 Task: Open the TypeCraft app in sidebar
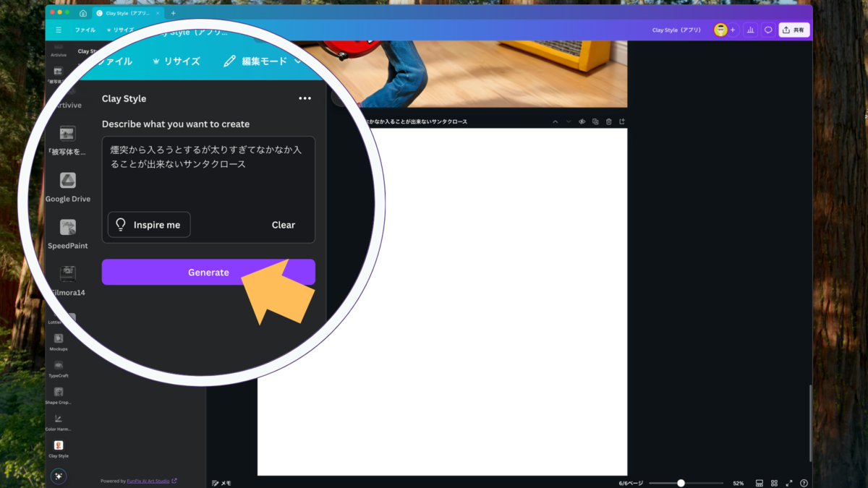[x=59, y=369]
